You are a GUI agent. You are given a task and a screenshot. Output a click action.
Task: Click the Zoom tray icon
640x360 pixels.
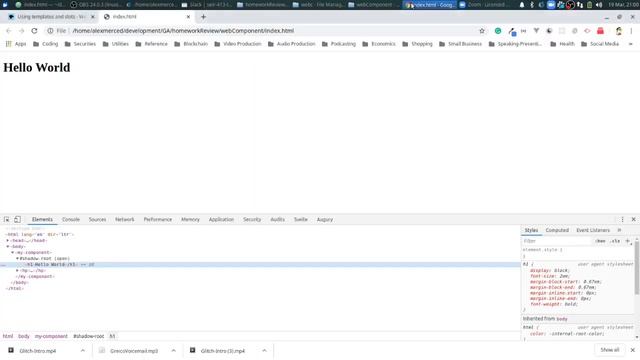click(x=551, y=5)
